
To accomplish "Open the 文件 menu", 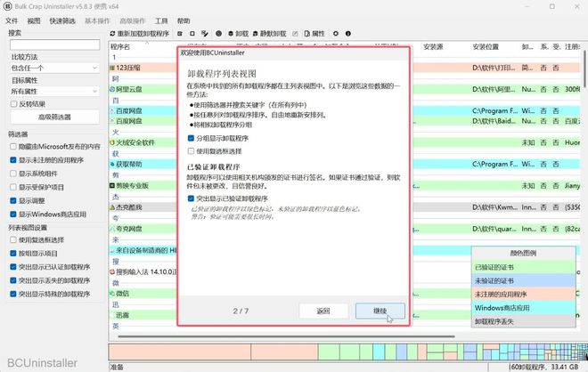I will coord(12,21).
